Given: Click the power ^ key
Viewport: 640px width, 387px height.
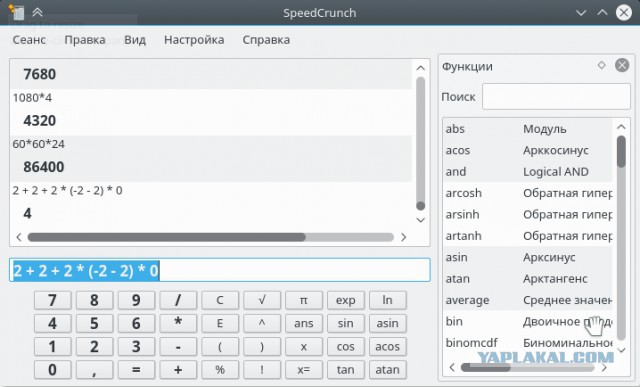Looking at the screenshot, I should 262,323.
